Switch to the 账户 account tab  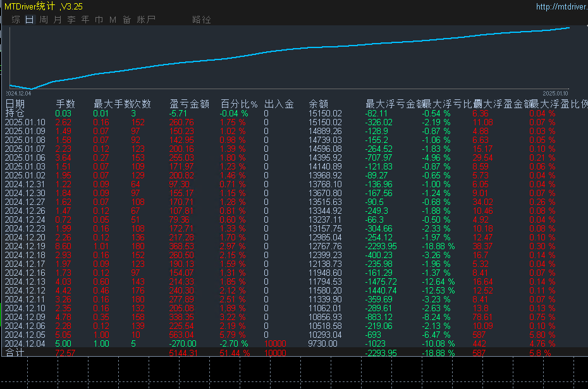(146, 20)
